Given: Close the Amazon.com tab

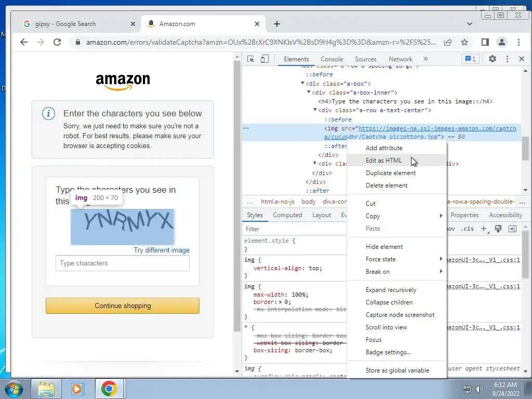Looking at the screenshot, I should 257,24.
